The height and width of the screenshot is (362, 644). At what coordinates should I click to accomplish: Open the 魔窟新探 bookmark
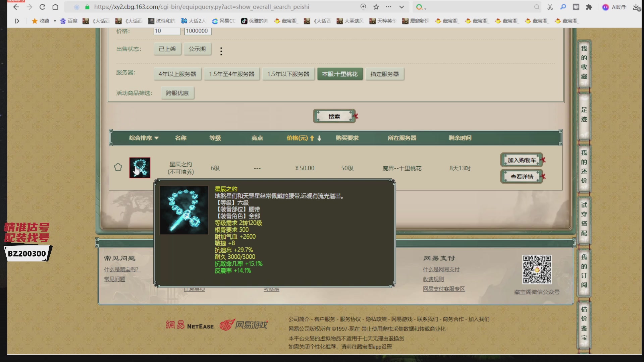[416, 21]
